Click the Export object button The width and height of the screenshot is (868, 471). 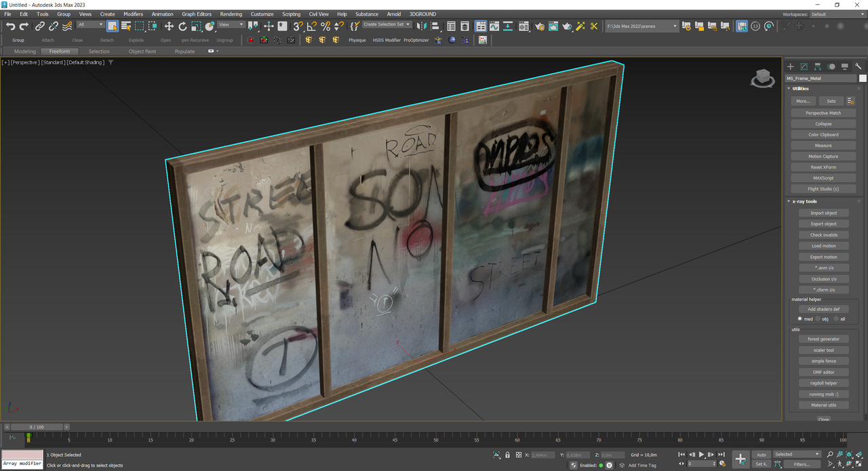tap(823, 224)
